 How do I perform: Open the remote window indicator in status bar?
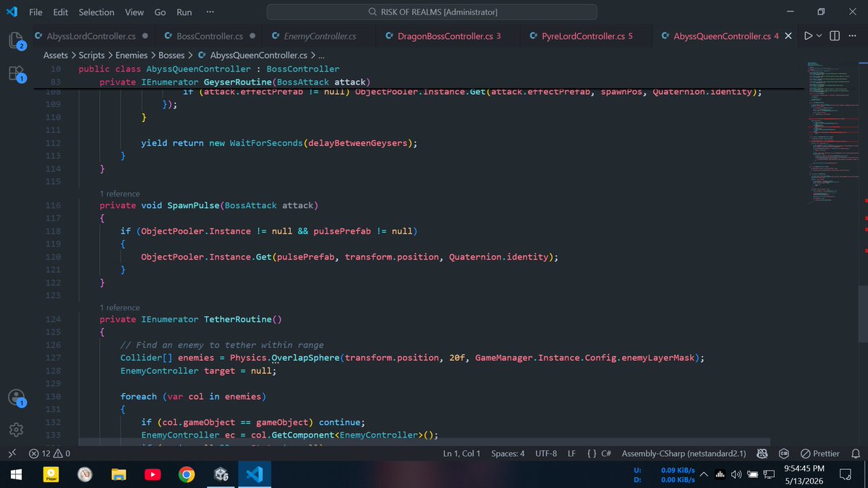pyautogui.click(x=12, y=453)
